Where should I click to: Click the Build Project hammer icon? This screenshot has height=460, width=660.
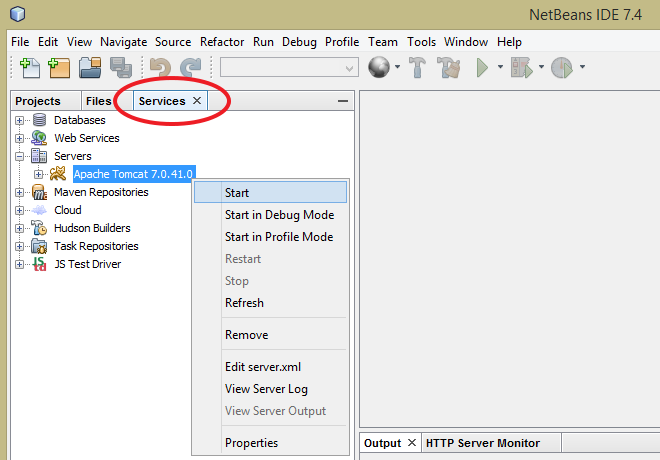(418, 68)
